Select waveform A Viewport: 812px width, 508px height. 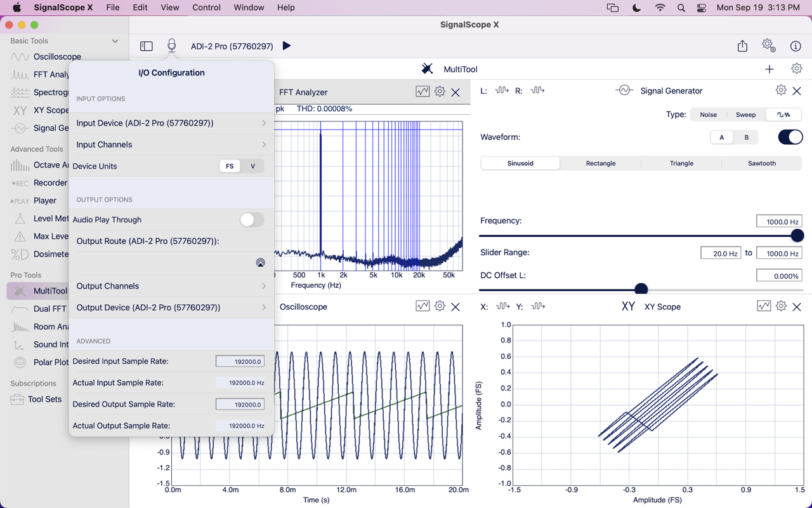pyautogui.click(x=721, y=137)
